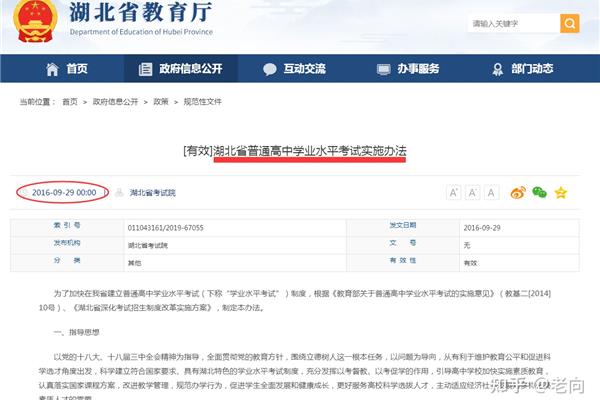Increase font size with the A+ button
The width and height of the screenshot is (600, 400).
[453, 193]
